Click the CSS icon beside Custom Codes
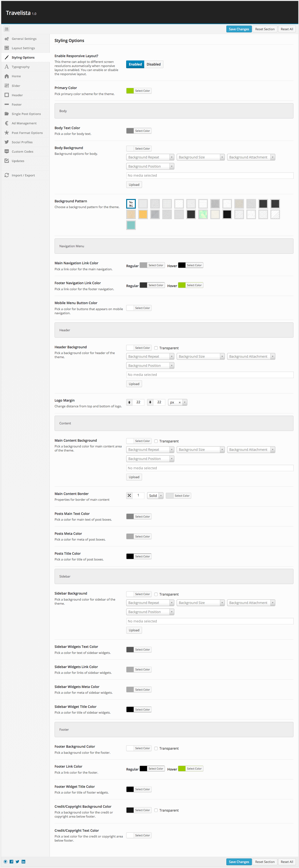299x868 pixels. (x=7, y=151)
